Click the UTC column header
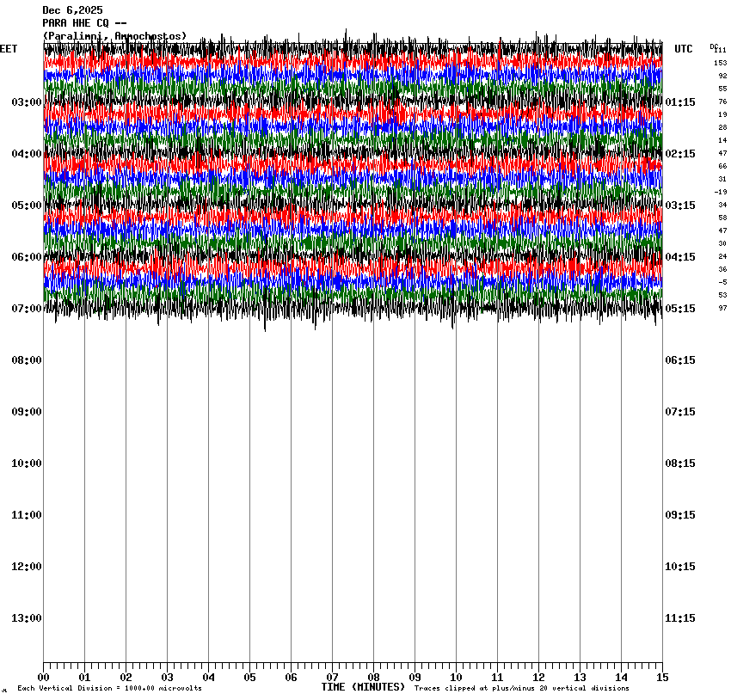The width and height of the screenshot is (731, 700). tap(683, 49)
